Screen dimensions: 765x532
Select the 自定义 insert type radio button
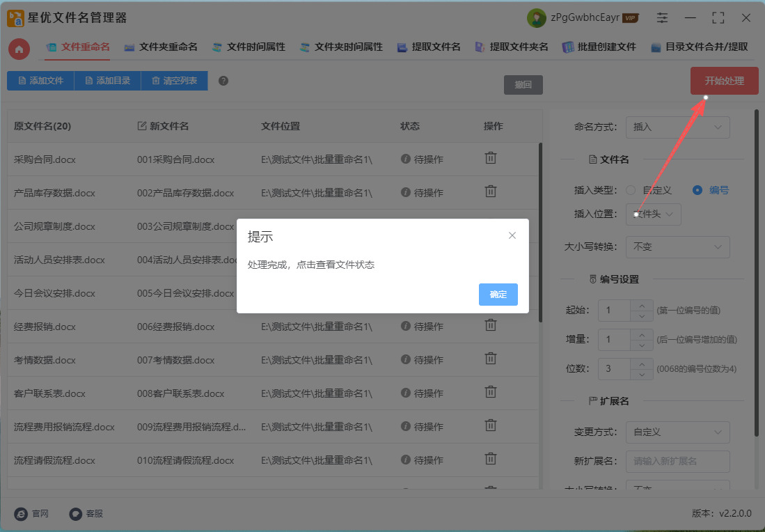[631, 190]
